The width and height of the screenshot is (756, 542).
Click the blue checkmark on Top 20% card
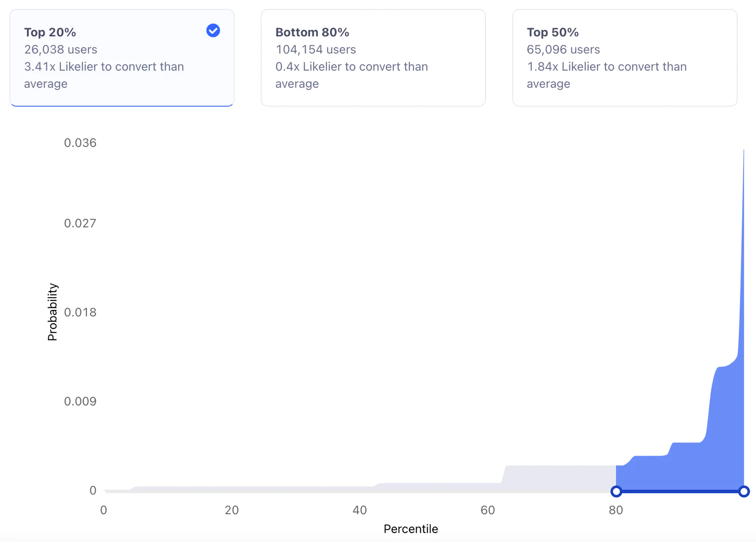213,31
